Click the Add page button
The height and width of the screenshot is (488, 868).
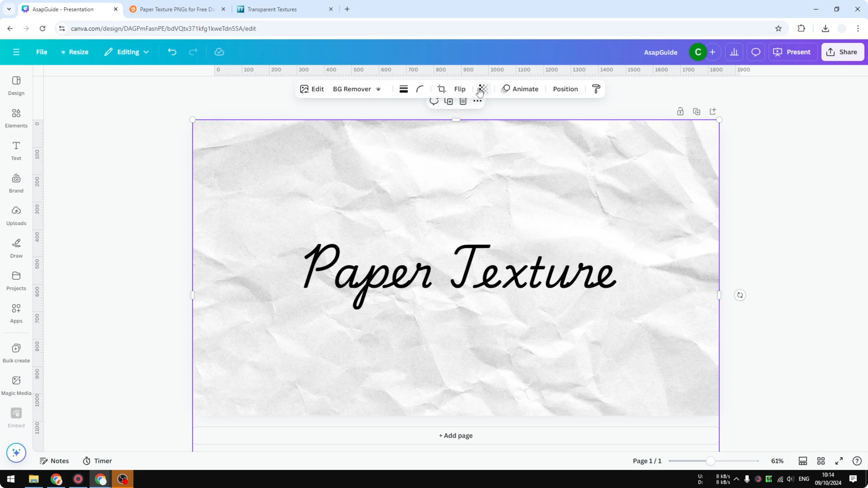(455, 435)
